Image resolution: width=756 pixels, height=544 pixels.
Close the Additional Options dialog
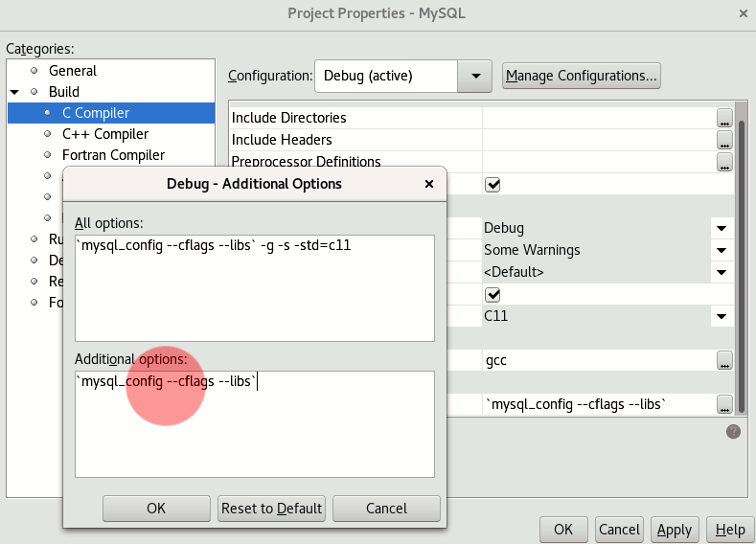click(x=429, y=184)
